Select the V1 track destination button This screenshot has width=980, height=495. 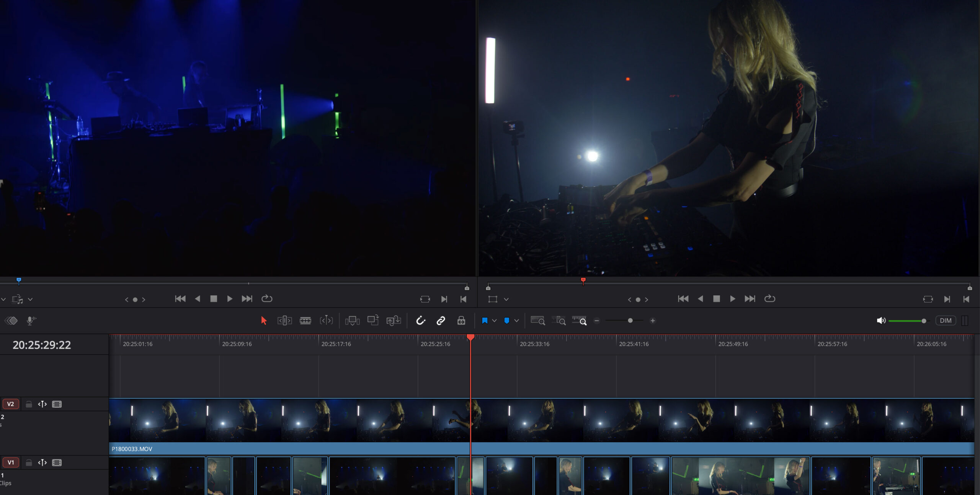10,462
